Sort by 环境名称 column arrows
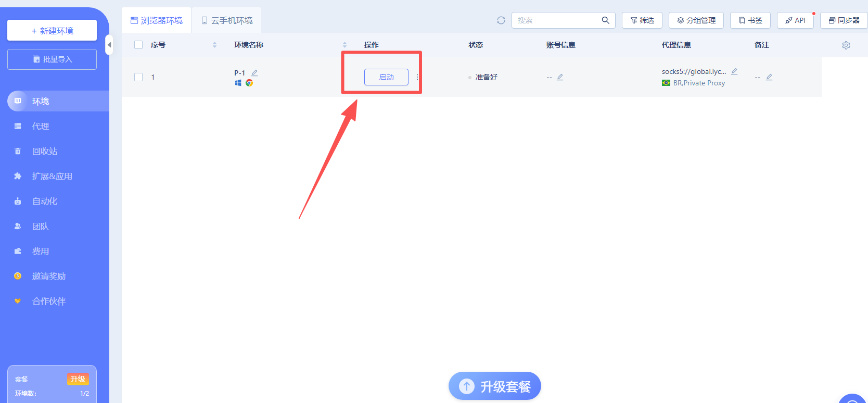868x403 pixels. coord(344,45)
